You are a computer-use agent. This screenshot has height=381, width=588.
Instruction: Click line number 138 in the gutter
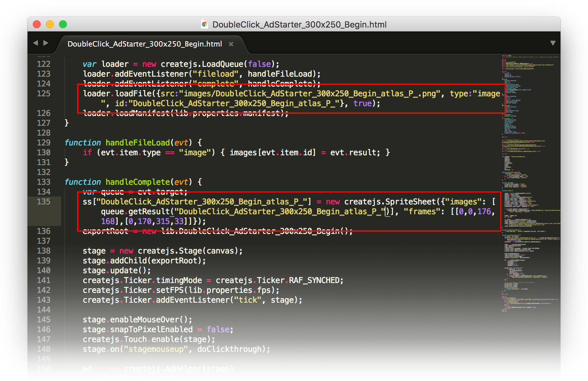44,251
